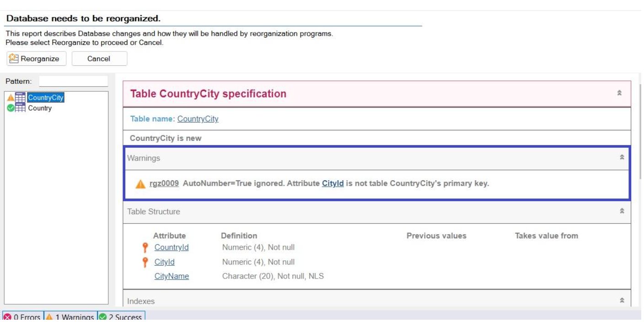Collapse the Table CountryCity specification section
The height and width of the screenshot is (322, 644).
click(x=619, y=93)
